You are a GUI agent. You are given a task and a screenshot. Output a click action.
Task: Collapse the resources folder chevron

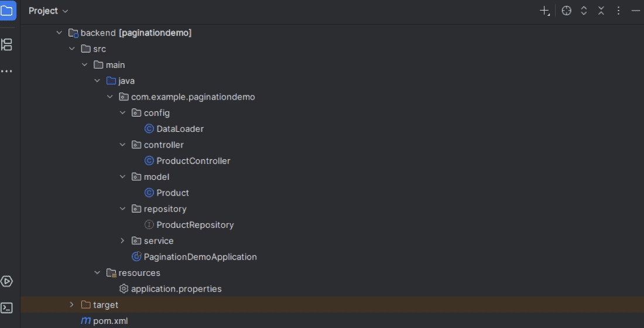click(x=97, y=273)
